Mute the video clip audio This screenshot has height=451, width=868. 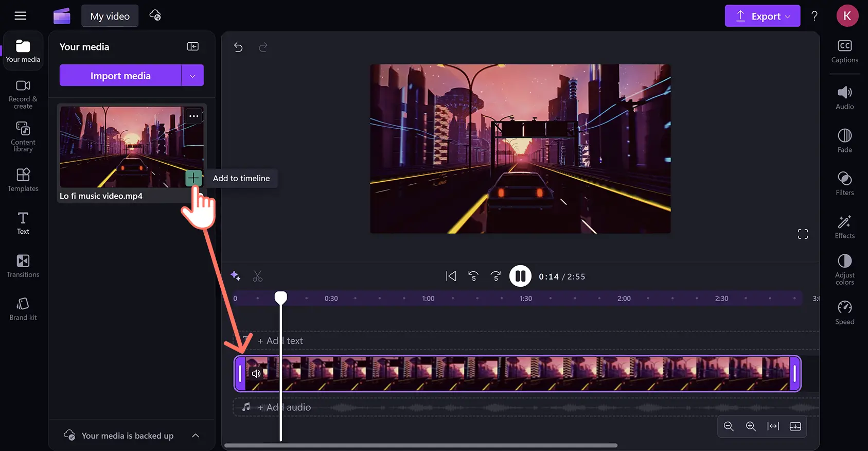[256, 374]
